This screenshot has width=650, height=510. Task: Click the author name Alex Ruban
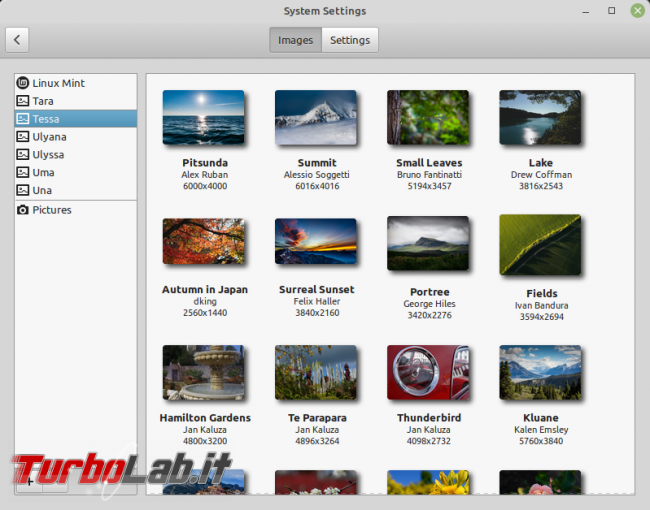[205, 175]
